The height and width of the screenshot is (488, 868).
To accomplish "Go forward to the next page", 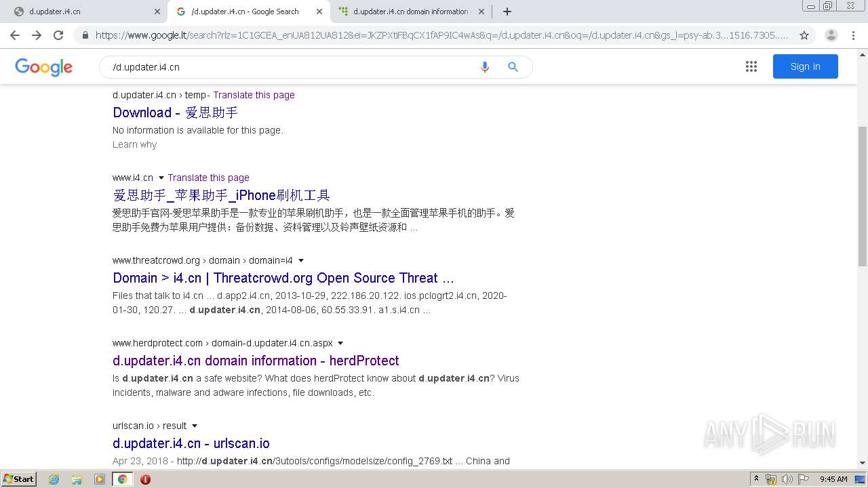I will coord(37,35).
